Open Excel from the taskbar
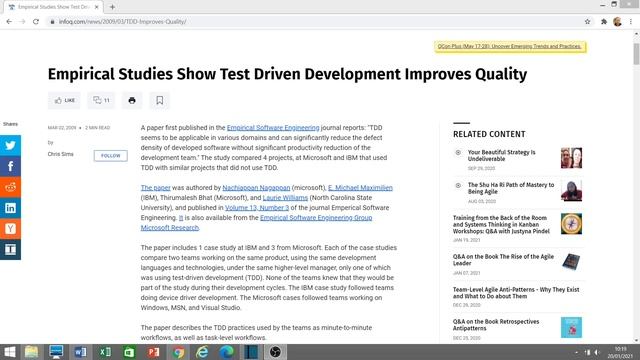The width and height of the screenshot is (640, 360). pyautogui.click(x=105, y=352)
